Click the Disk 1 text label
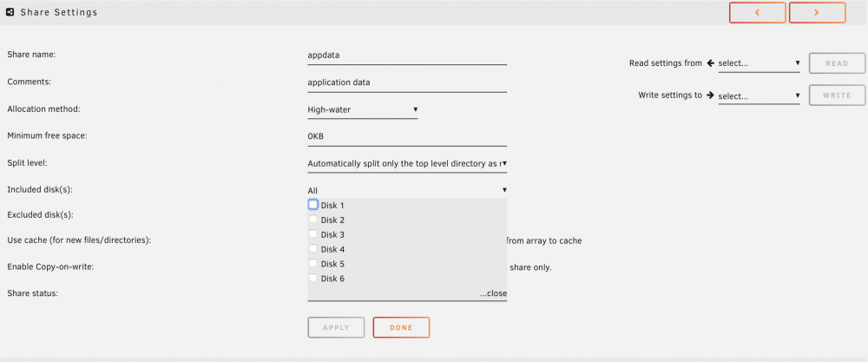Image resolution: width=868 pixels, height=362 pixels. point(332,206)
